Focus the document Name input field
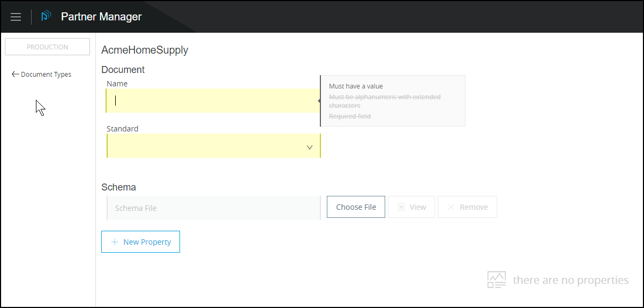Image resolution: width=644 pixels, height=308 pixels. coord(213,101)
